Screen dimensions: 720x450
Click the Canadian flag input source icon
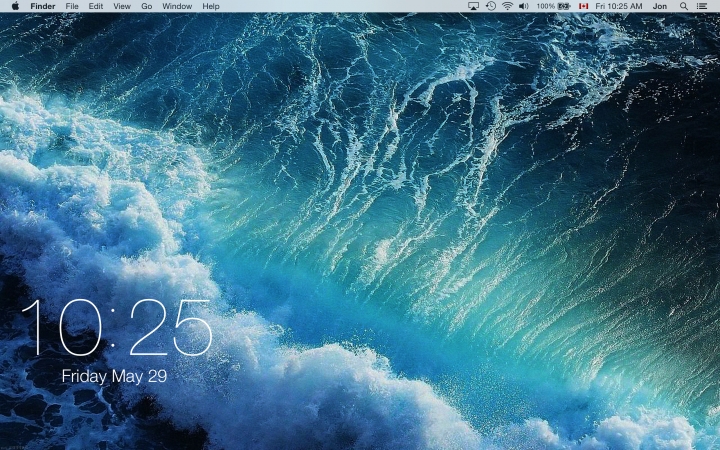[583, 6]
